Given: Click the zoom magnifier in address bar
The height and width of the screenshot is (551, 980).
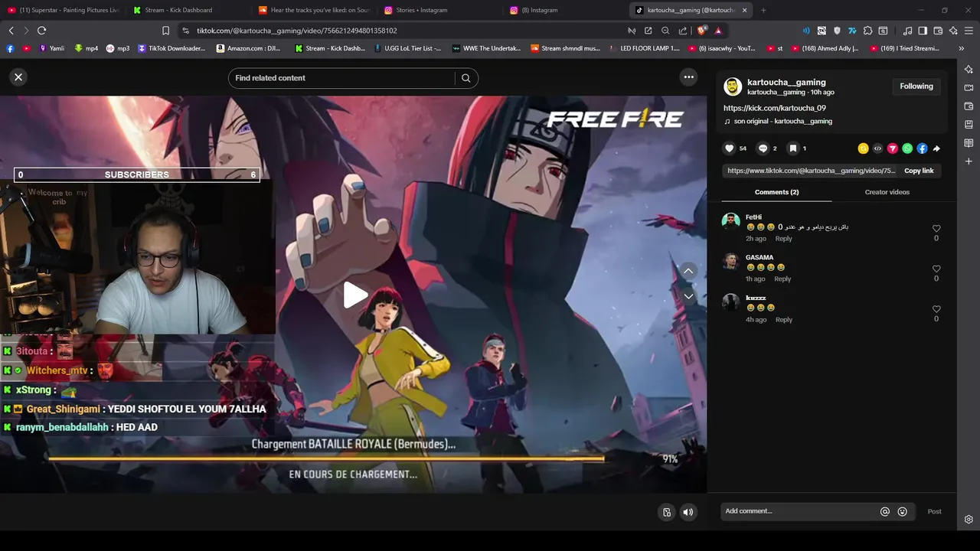Looking at the screenshot, I should [x=665, y=31].
